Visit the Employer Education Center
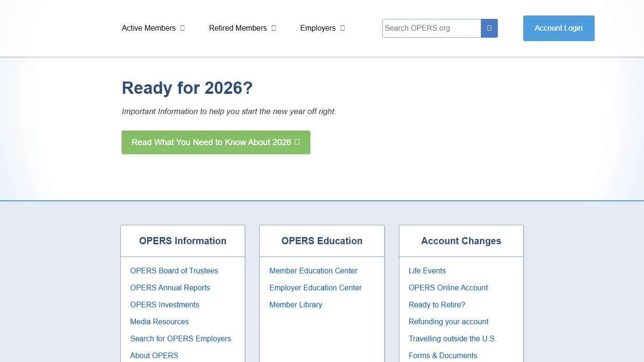Viewport: 644px width, 362px height. 315,288
